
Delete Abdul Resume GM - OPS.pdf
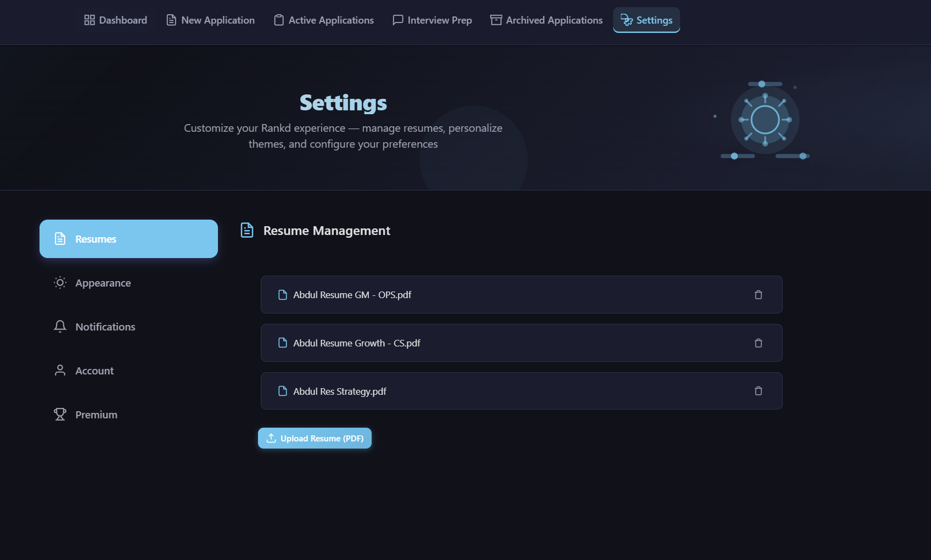tap(759, 295)
